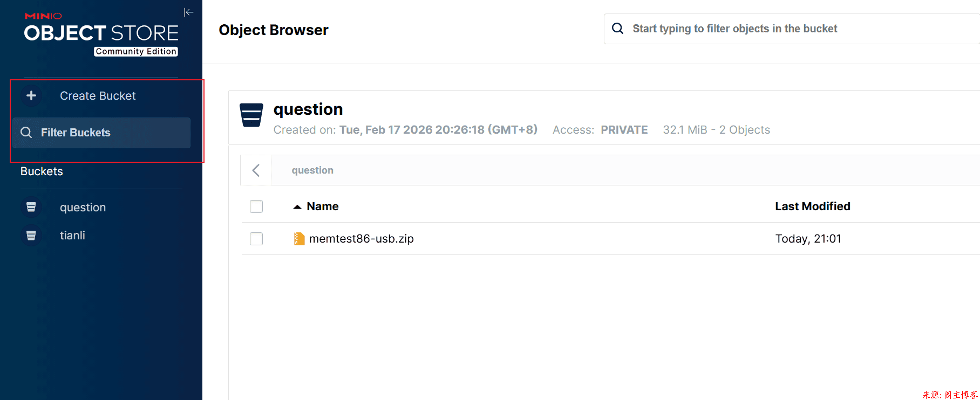Click the magnifier icon in Filter Buckets
This screenshot has width=980, height=400.
(x=26, y=133)
